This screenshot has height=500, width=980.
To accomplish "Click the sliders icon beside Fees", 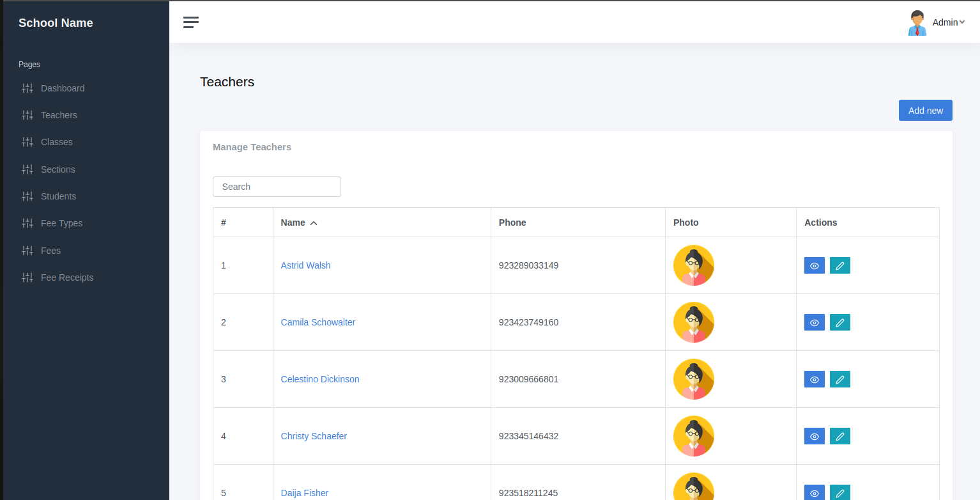I will click(x=27, y=251).
